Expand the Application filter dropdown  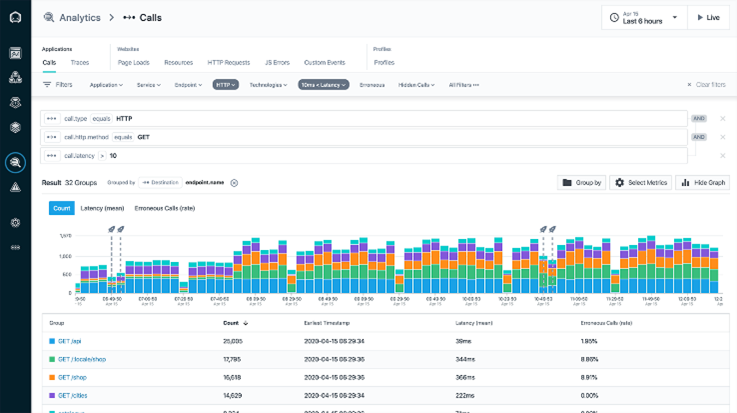coord(106,85)
